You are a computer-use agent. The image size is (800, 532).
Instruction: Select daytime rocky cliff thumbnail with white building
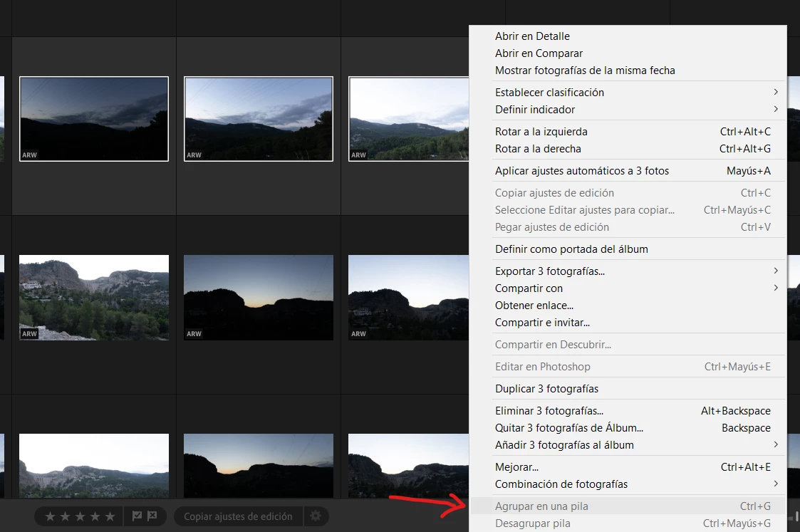pos(94,298)
